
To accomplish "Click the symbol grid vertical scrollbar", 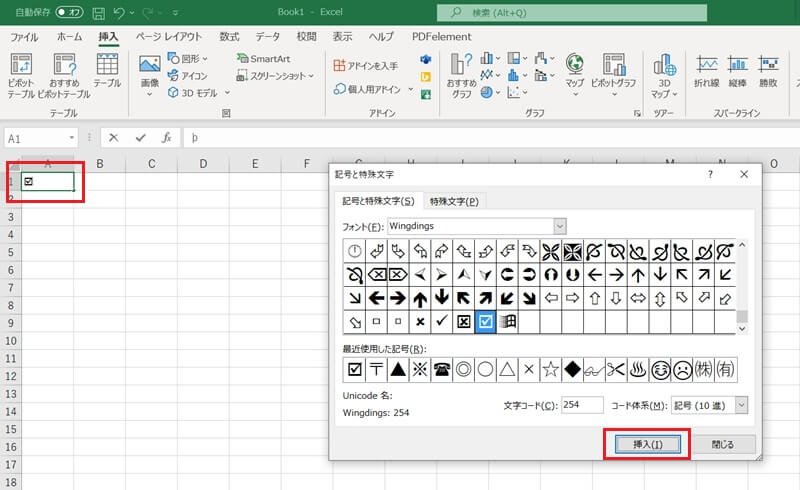I will coord(742,285).
